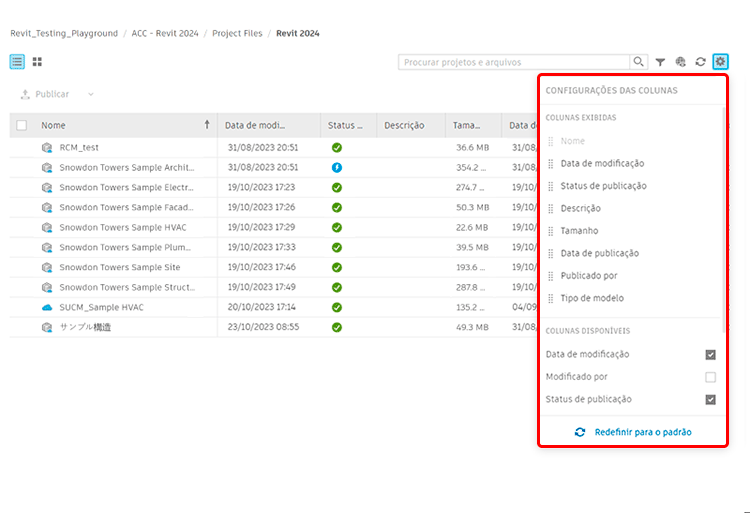Switch to list view layout
This screenshot has height=513, width=750.
(x=17, y=62)
